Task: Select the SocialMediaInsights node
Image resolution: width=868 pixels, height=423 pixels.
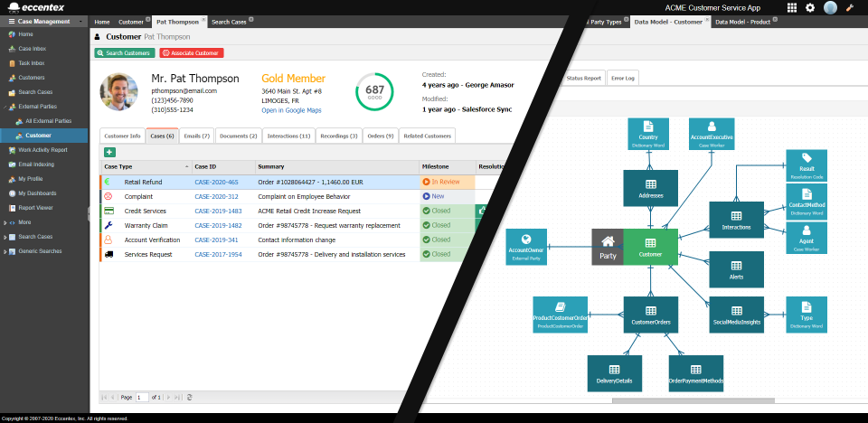Action: [736, 315]
